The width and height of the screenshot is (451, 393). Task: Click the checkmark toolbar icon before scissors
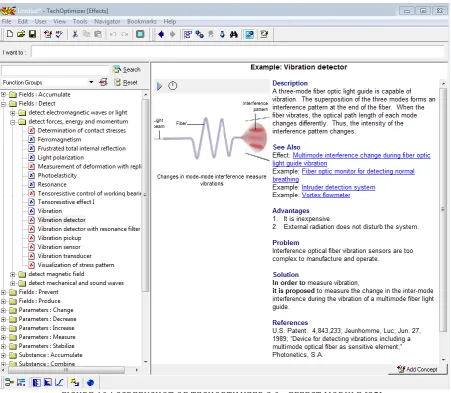59,34
